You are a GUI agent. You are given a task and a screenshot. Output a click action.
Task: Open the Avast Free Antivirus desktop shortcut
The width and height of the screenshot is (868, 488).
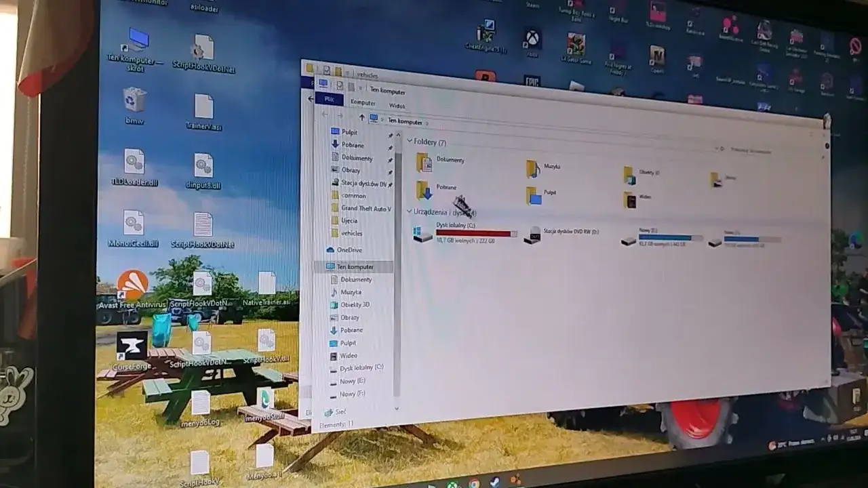click(x=132, y=288)
